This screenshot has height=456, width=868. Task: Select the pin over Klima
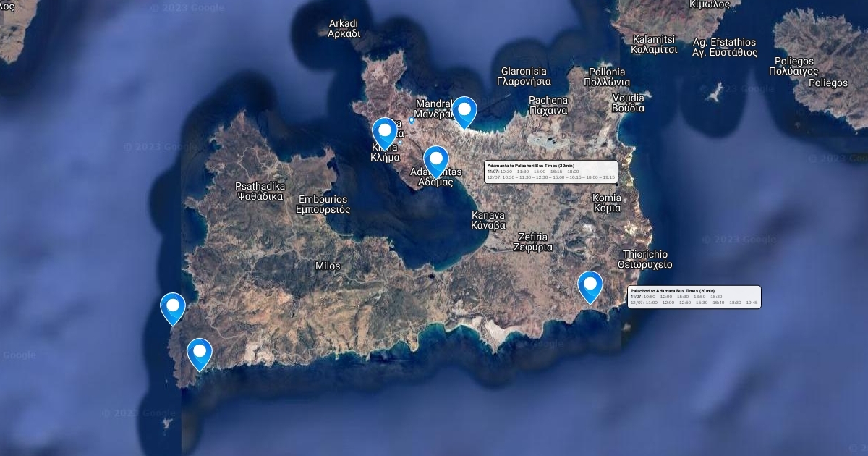pyautogui.click(x=385, y=132)
